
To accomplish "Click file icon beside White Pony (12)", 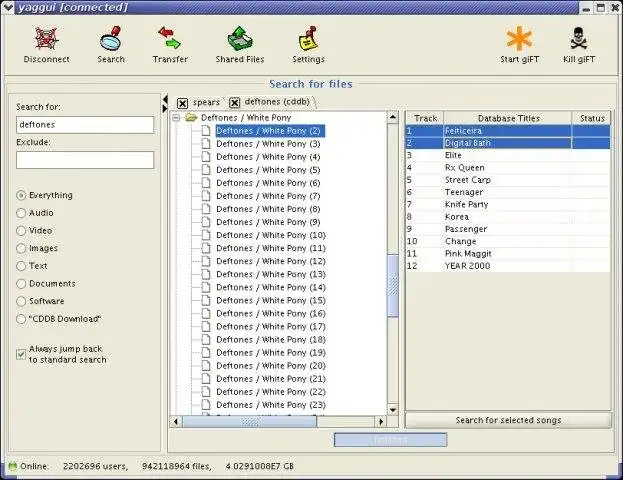I will pyautogui.click(x=206, y=261).
